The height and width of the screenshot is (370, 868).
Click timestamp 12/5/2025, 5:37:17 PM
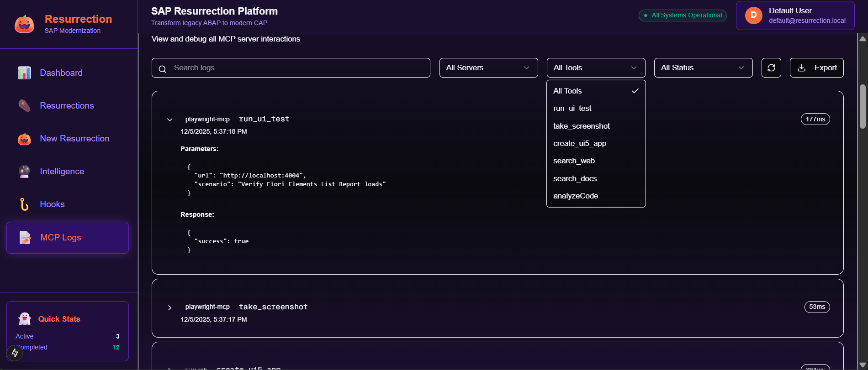214,319
